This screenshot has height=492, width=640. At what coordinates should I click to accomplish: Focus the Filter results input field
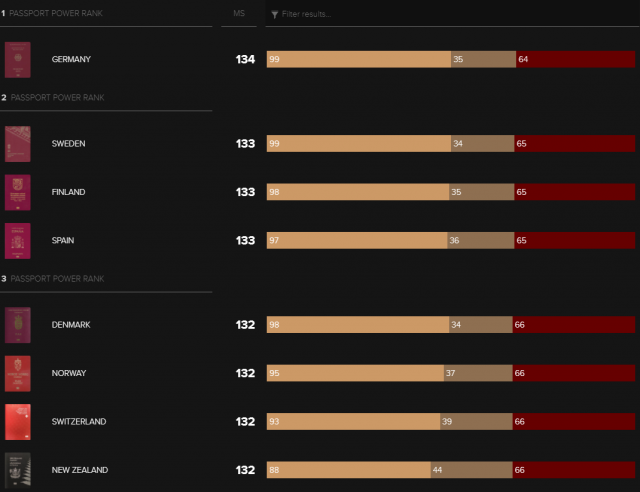point(400,14)
